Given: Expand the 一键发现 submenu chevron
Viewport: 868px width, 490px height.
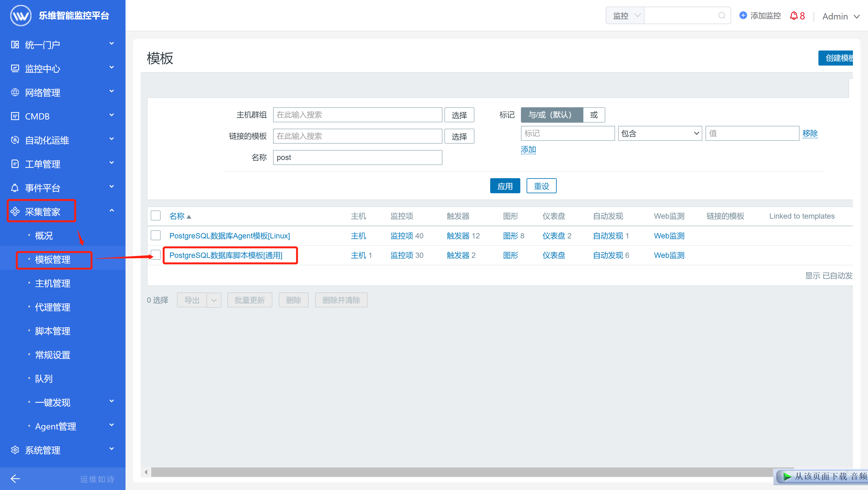Looking at the screenshot, I should pyautogui.click(x=111, y=401).
